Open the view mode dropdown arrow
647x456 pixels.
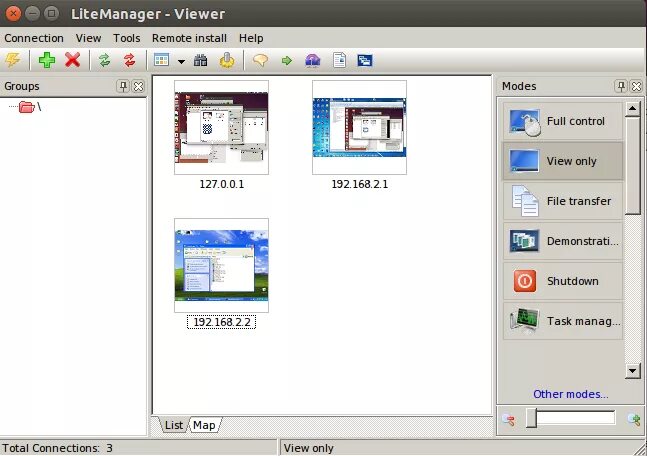181,61
